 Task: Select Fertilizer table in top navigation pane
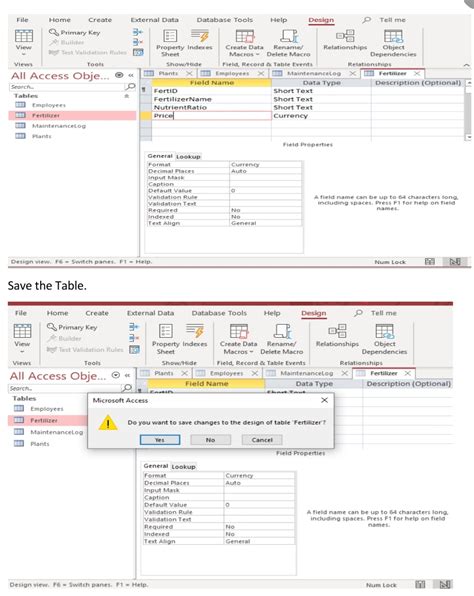tap(72, 115)
